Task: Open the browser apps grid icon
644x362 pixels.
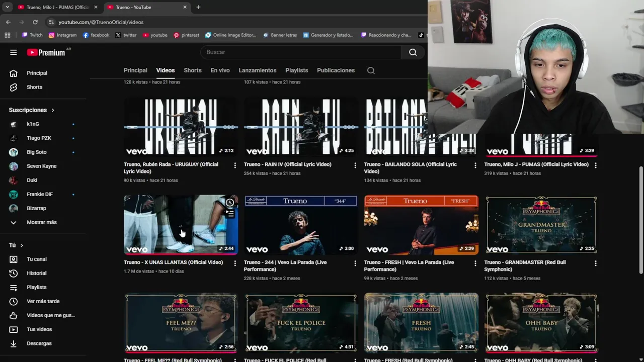Action: coord(7,35)
